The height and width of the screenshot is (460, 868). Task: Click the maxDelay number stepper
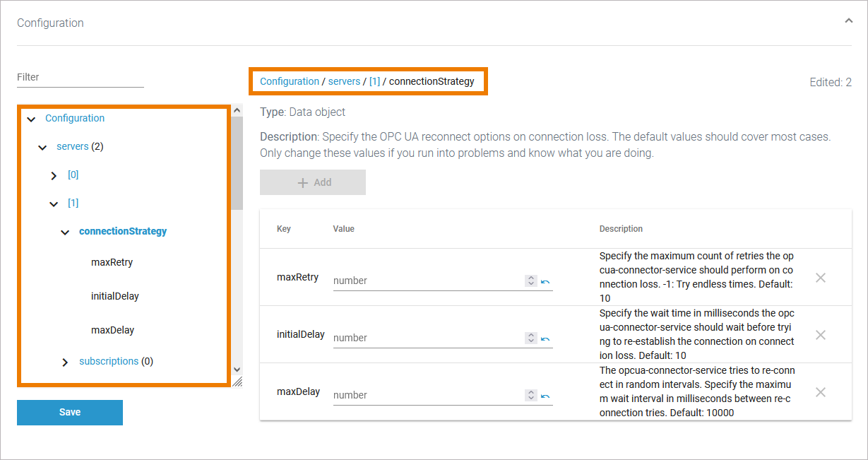tap(531, 395)
